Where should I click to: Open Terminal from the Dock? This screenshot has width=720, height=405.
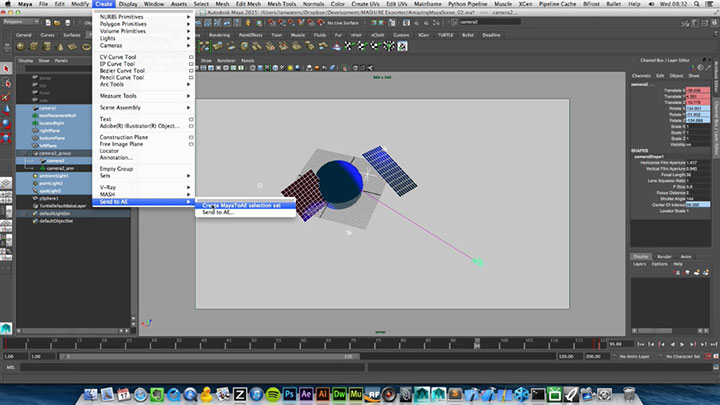(538, 394)
